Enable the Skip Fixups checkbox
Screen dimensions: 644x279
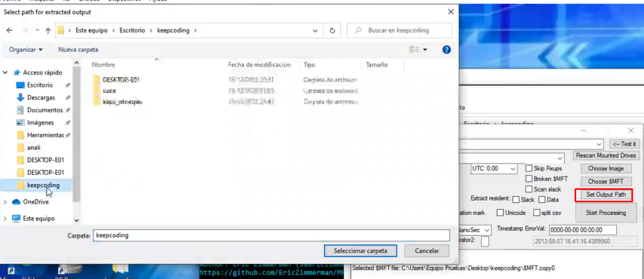click(x=529, y=168)
